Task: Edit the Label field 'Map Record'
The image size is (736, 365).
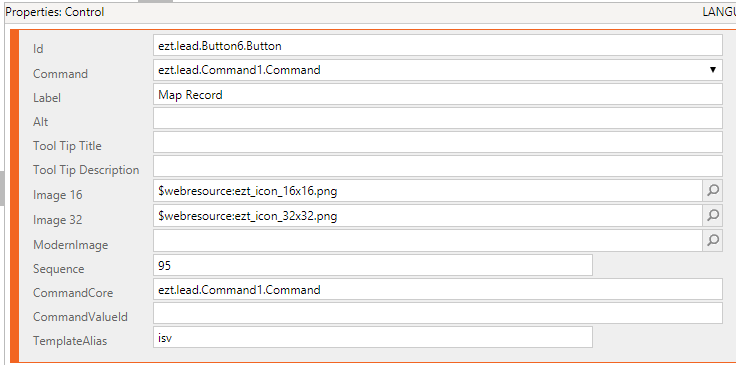Action: pos(437,94)
